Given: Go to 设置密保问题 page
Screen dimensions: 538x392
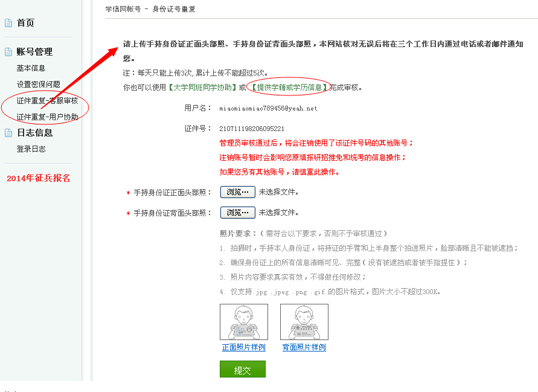Looking at the screenshot, I should [x=39, y=85].
